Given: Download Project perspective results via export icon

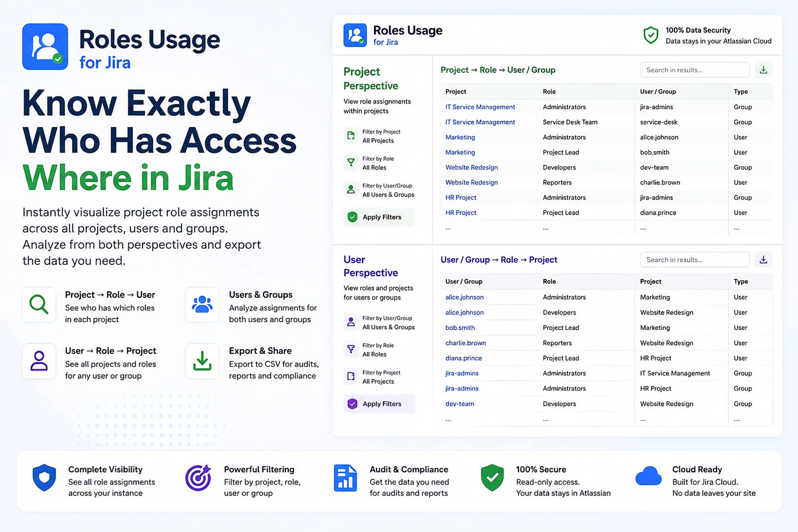Looking at the screenshot, I should tap(763, 70).
